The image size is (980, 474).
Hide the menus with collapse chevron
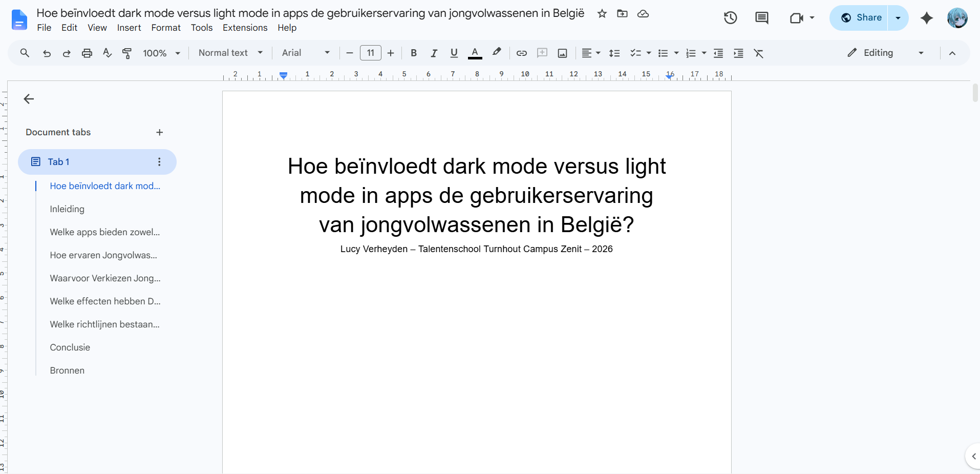pos(952,53)
